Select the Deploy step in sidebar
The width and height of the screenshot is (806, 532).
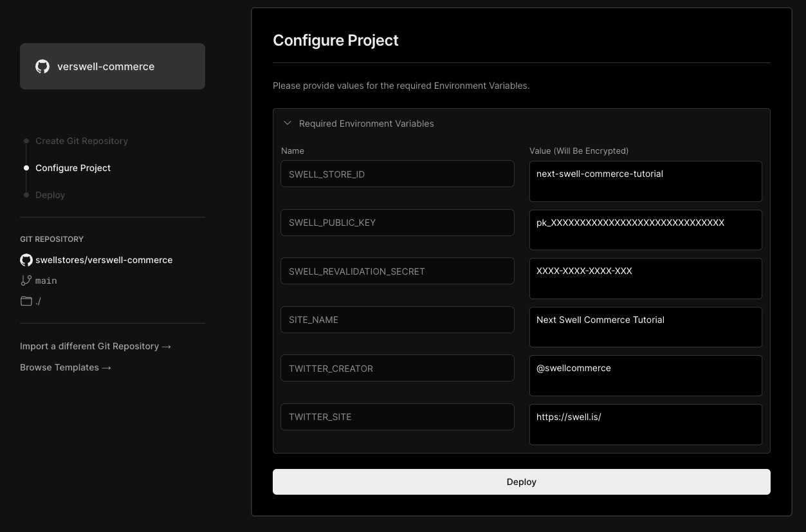50,195
